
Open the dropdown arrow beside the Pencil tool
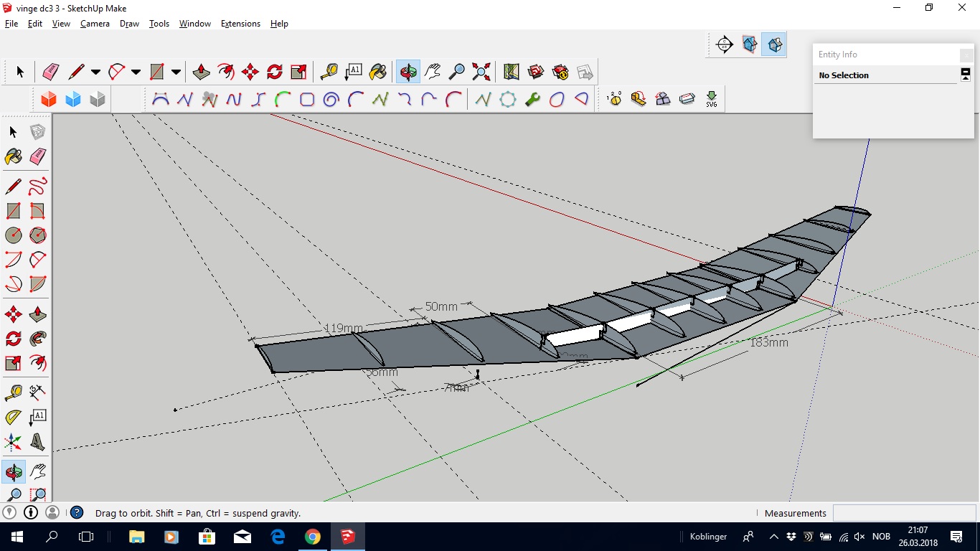pyautogui.click(x=95, y=72)
